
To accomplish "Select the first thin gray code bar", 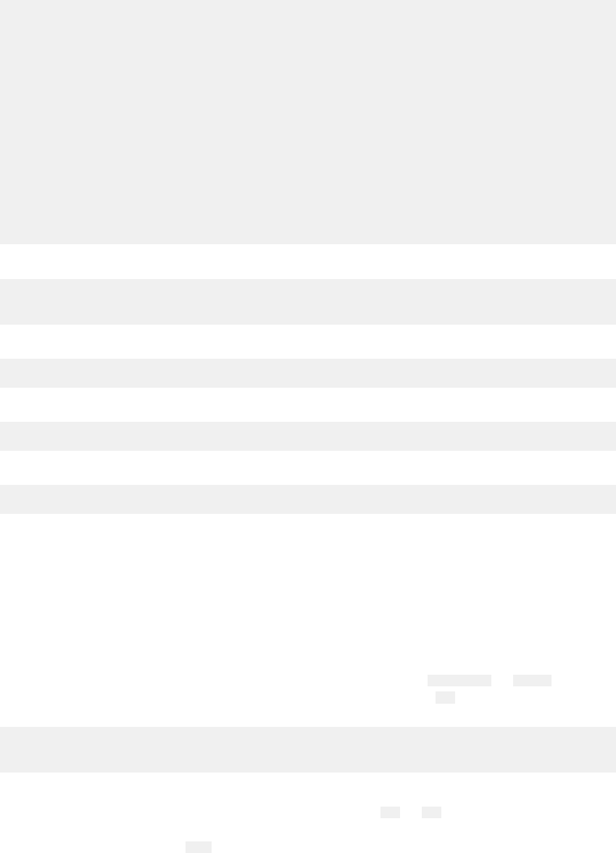I will 308,373.
